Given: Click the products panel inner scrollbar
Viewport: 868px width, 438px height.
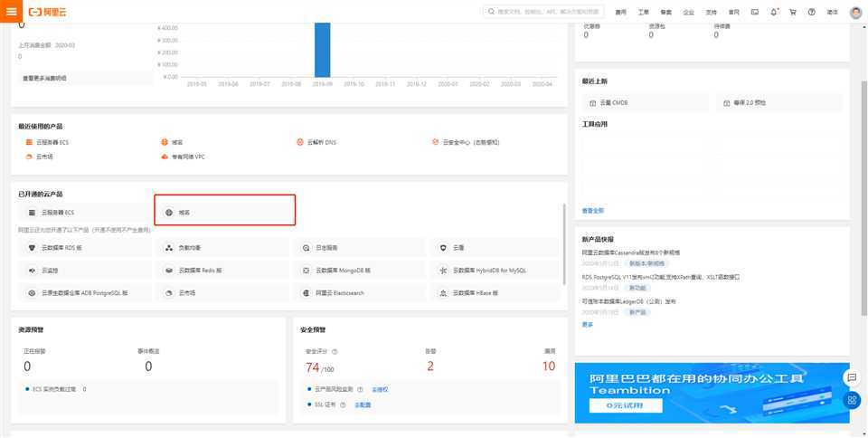Looking at the screenshot, I should click(x=564, y=243).
